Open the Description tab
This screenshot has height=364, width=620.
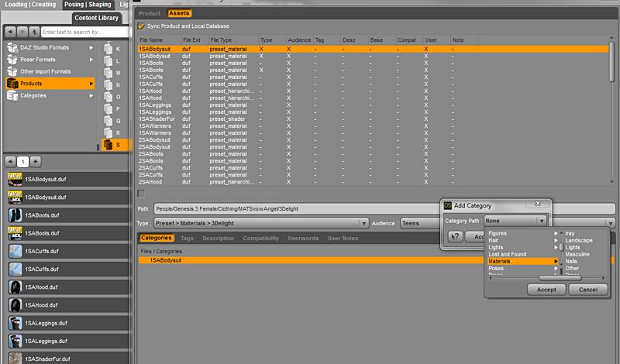coord(219,239)
